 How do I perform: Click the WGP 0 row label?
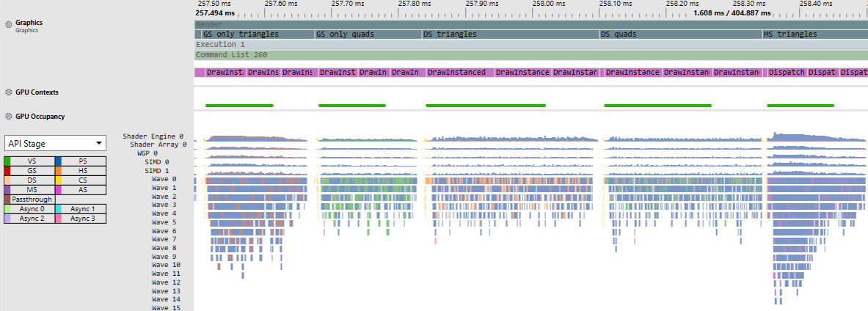click(x=147, y=153)
